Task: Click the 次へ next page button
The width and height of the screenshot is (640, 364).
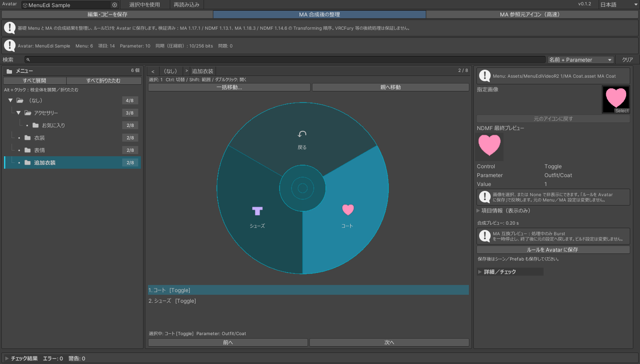Action: [389, 342]
